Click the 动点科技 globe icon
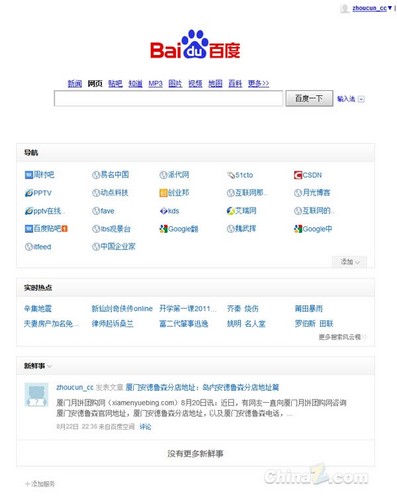The width and height of the screenshot is (397, 500). [x=96, y=193]
